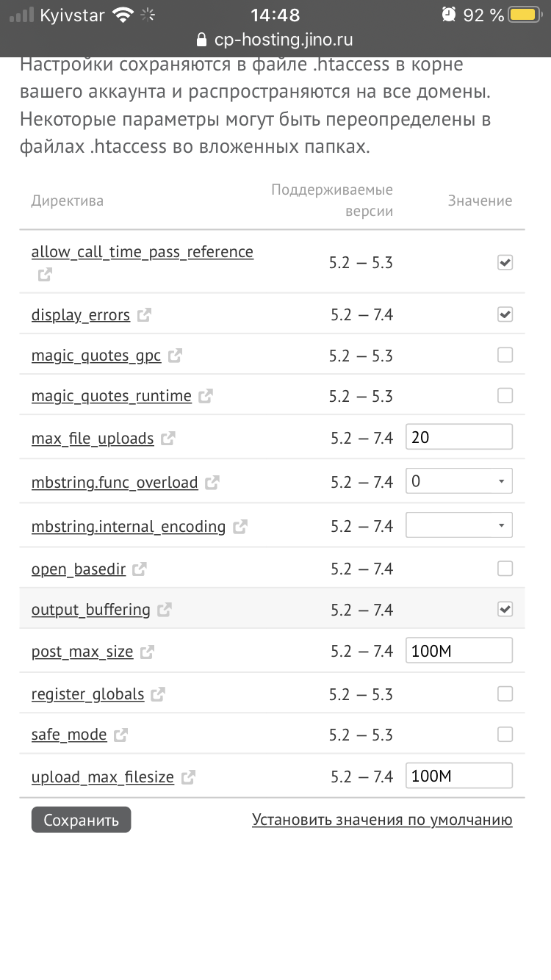This screenshot has height=980, width=551.
Task: Open the output_buffering directive link
Action: point(90,610)
